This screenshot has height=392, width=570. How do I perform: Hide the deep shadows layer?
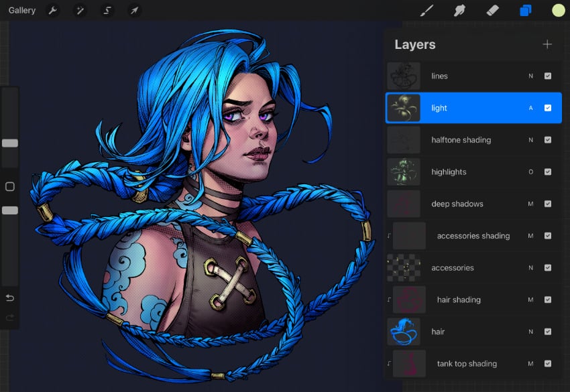[x=548, y=204]
